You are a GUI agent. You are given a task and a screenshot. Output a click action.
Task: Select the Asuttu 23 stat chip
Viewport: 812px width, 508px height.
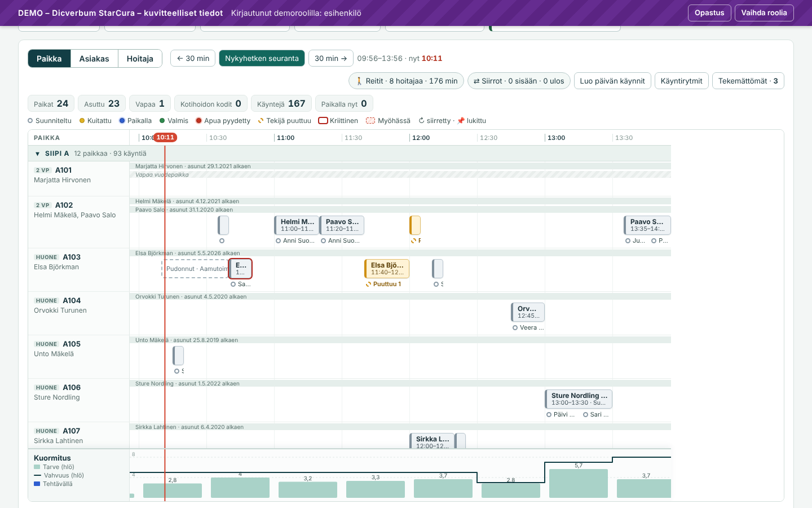pos(101,103)
